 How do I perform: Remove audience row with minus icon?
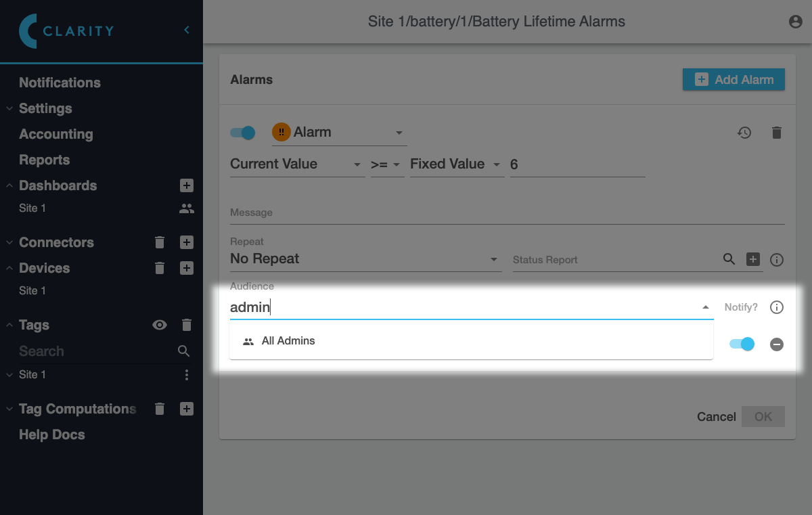[777, 344]
